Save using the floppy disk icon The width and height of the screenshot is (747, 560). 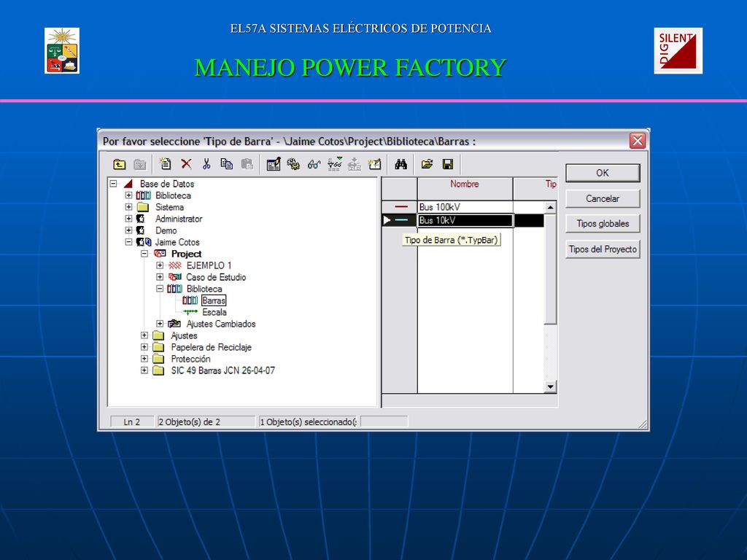click(x=448, y=164)
